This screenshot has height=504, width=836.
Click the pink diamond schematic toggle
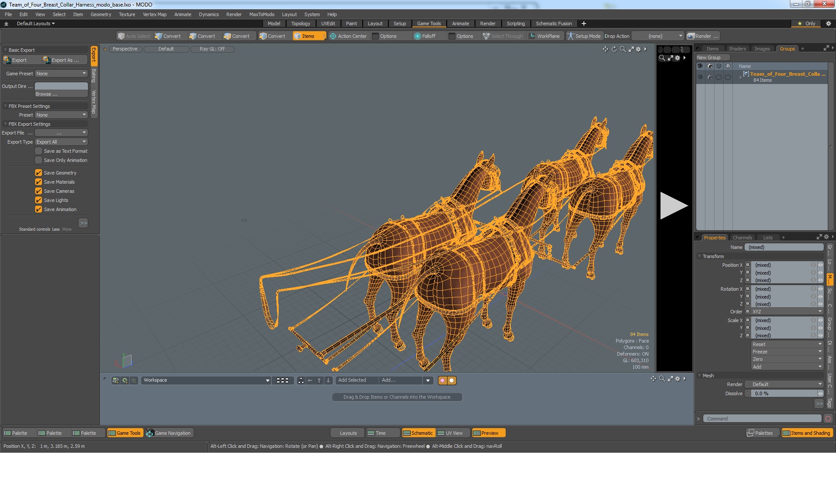[442, 380]
